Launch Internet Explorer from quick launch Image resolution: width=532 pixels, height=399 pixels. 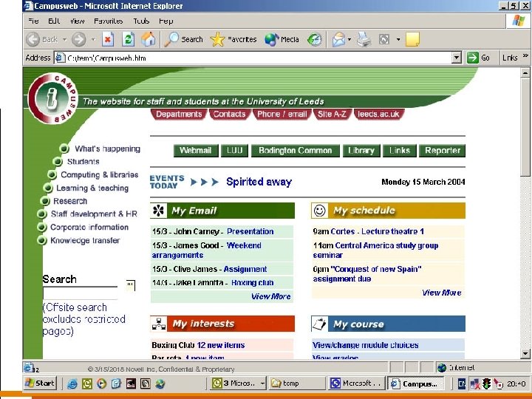pos(72,383)
